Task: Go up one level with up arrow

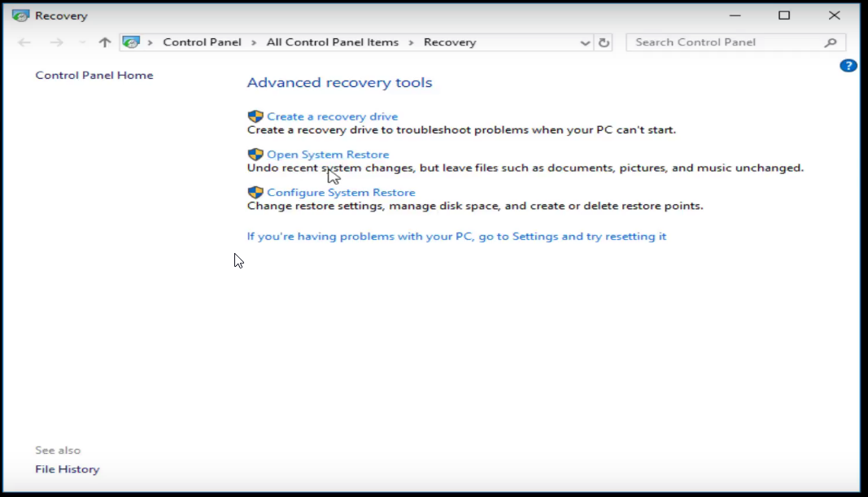Action: [x=105, y=42]
